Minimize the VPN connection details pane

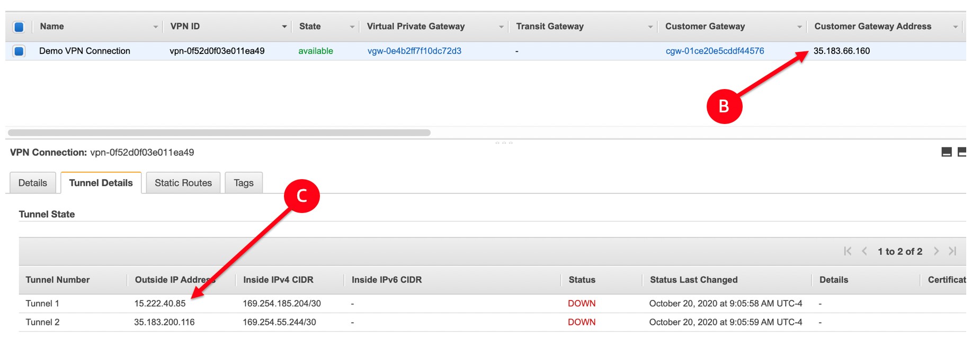pos(947,152)
